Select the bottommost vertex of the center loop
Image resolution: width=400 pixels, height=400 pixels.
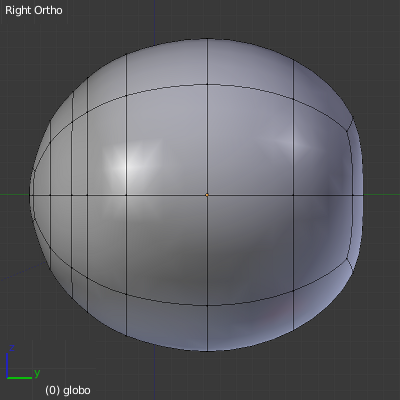tap(207, 351)
